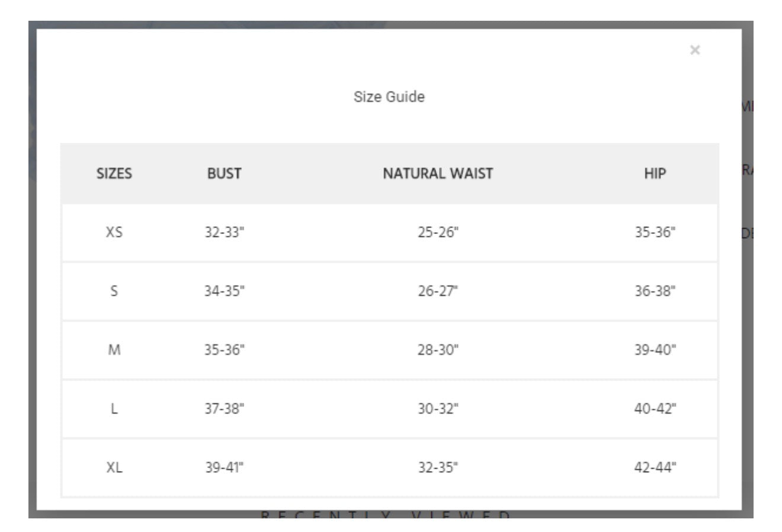Select the NATURAL WAIST column header
Screen dimensions: 782x532
[438, 174]
